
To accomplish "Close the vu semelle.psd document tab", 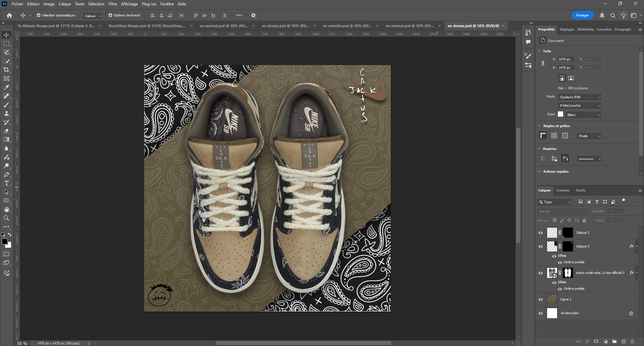I will pyautogui.click(x=377, y=26).
